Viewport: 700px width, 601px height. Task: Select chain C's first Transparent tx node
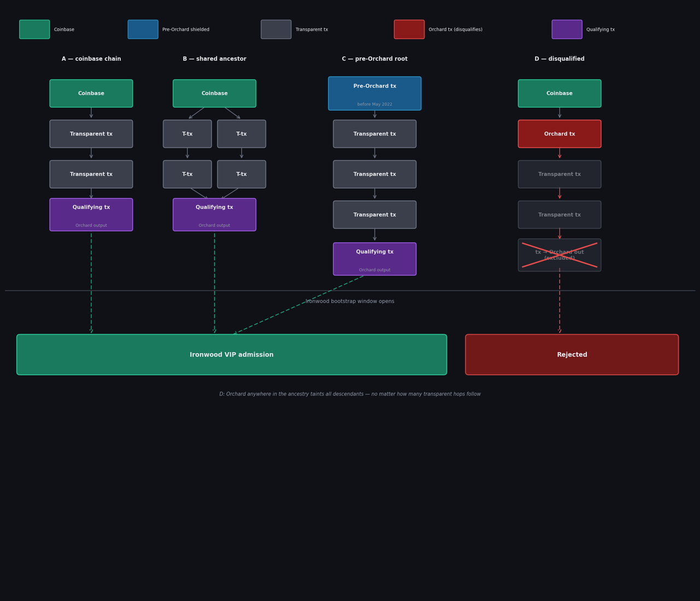[x=375, y=134]
